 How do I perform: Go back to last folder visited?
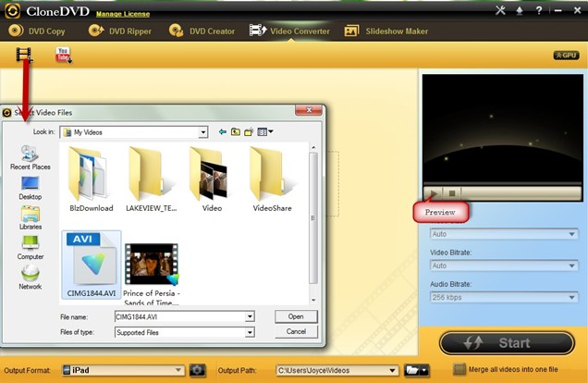[223, 131]
